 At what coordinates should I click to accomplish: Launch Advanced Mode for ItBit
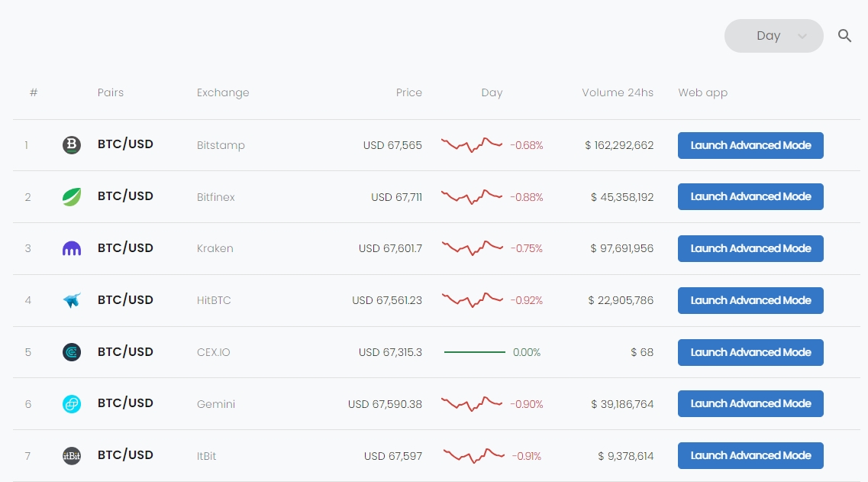point(750,455)
